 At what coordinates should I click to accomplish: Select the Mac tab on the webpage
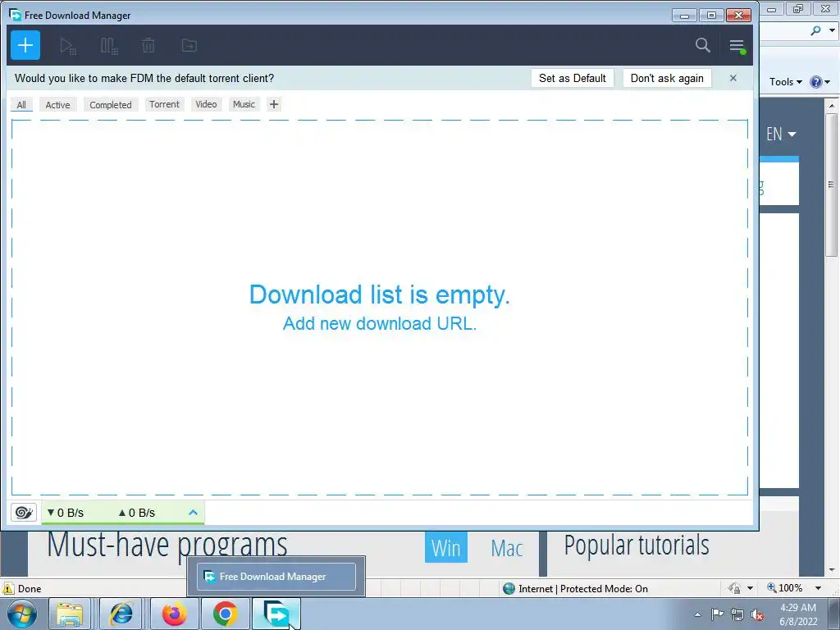pyautogui.click(x=507, y=548)
